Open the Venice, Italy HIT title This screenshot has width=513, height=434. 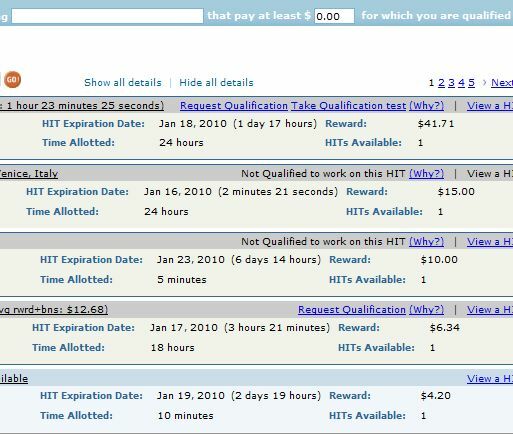click(x=29, y=174)
